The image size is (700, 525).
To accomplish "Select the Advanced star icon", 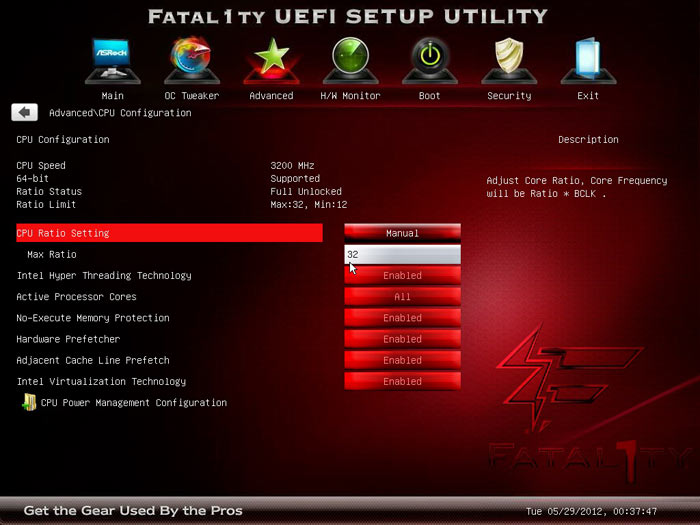I will (271, 61).
